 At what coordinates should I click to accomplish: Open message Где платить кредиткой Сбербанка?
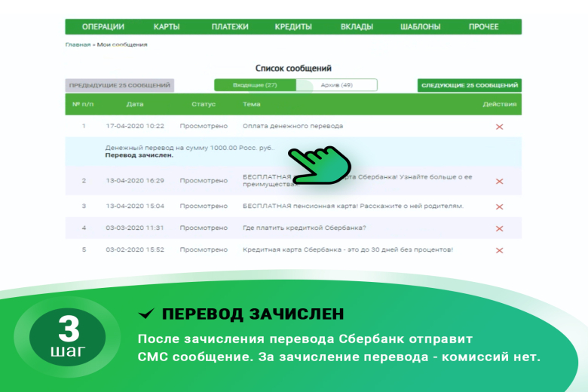pyautogui.click(x=305, y=228)
